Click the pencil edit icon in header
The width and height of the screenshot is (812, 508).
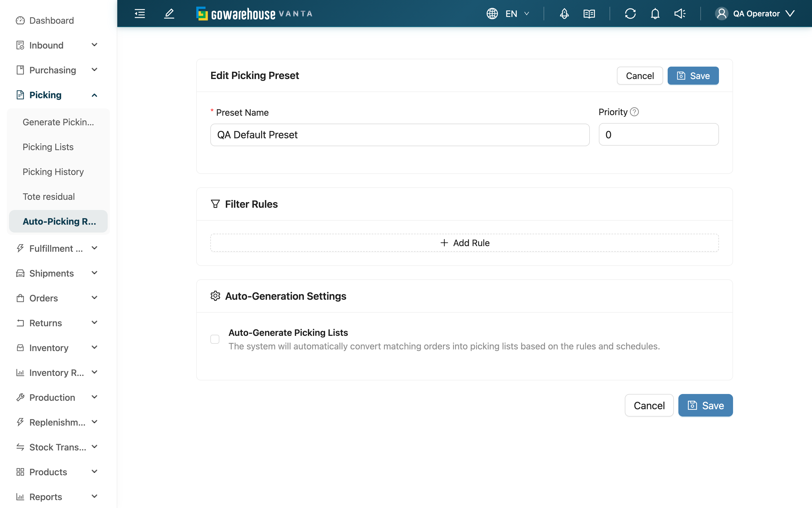[169, 14]
